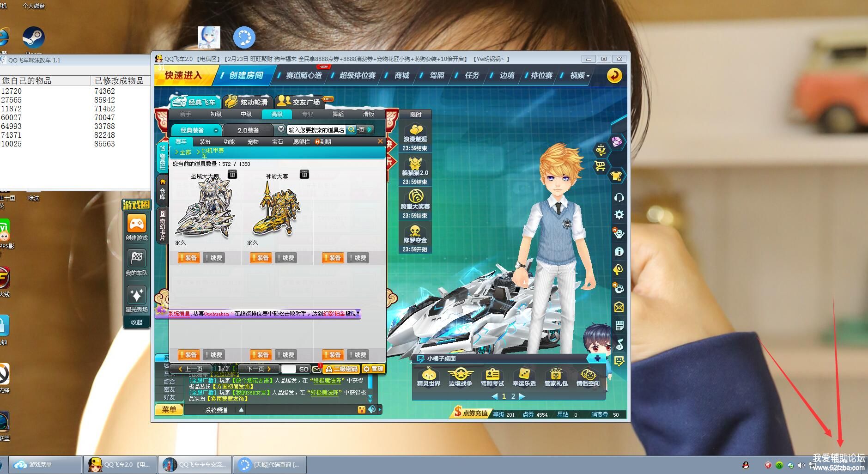Open 幸运乐透 dice shortcut

coord(524,377)
